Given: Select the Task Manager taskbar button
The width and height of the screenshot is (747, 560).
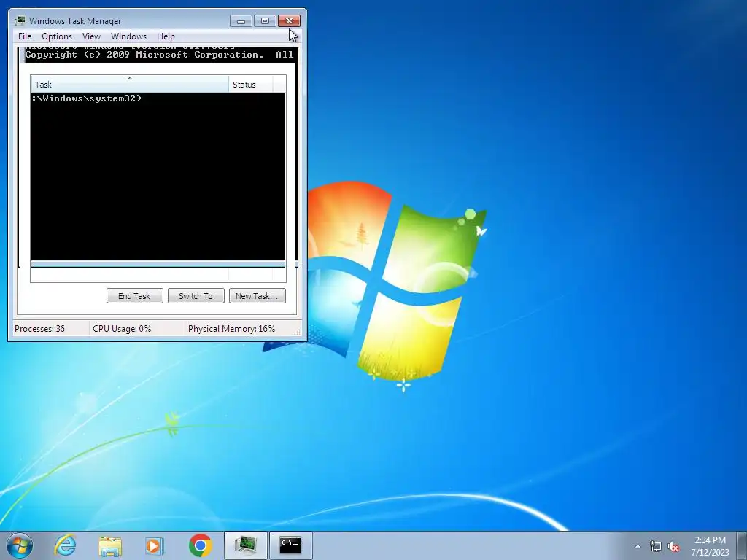Looking at the screenshot, I should (246, 545).
